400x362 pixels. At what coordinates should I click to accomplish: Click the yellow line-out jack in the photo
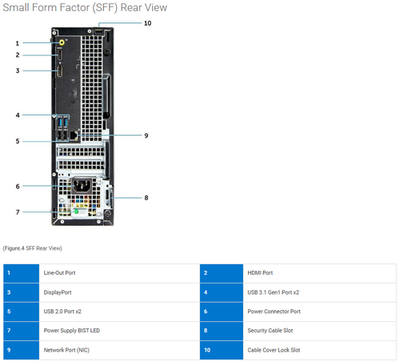click(x=62, y=42)
